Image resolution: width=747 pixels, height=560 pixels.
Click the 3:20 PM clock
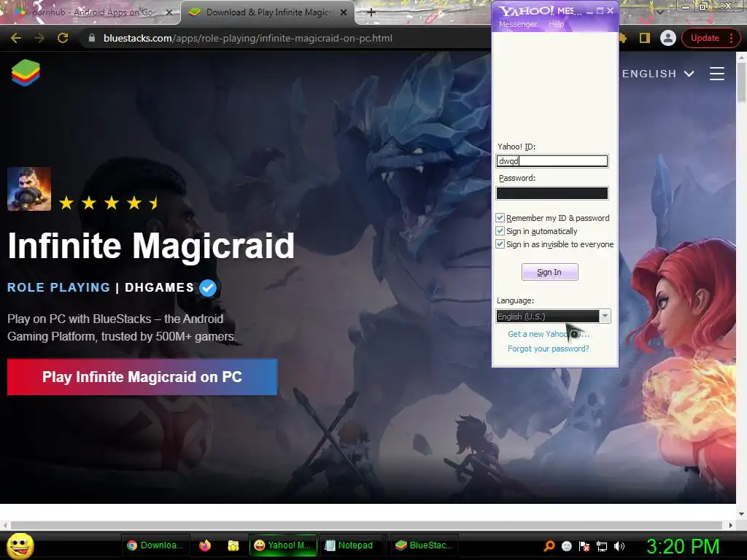pyautogui.click(x=683, y=546)
